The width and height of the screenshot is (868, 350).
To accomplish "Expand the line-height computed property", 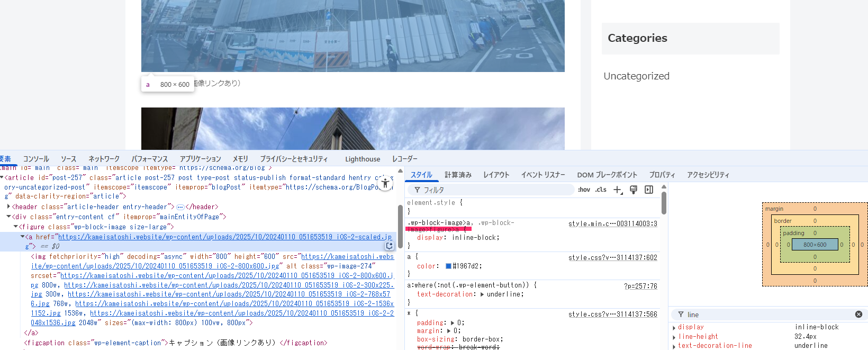I will pos(674,337).
